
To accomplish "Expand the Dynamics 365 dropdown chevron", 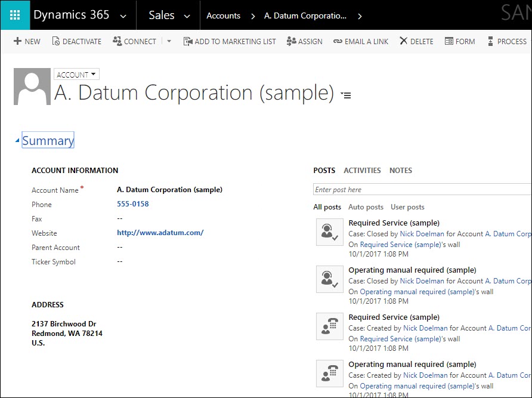I will [x=123, y=16].
